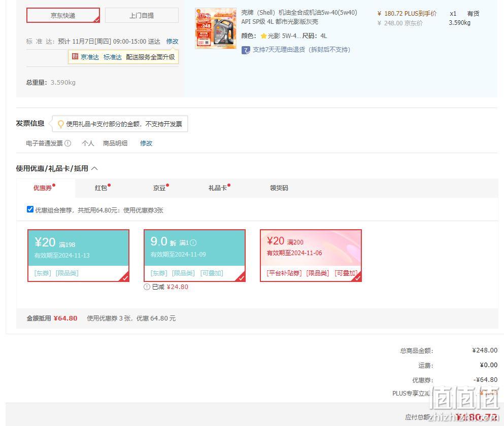The width and height of the screenshot is (504, 426).
Task: Click 修改 link in invoice information
Action: pyautogui.click(x=146, y=144)
